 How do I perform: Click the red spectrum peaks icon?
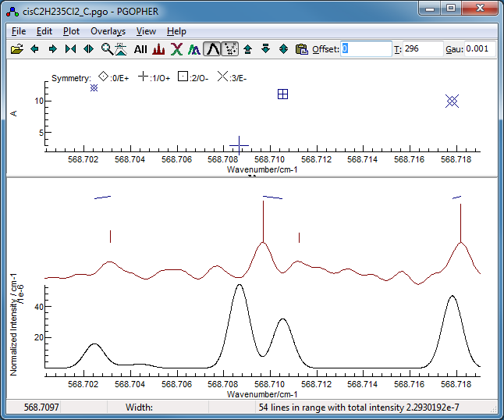pos(158,49)
